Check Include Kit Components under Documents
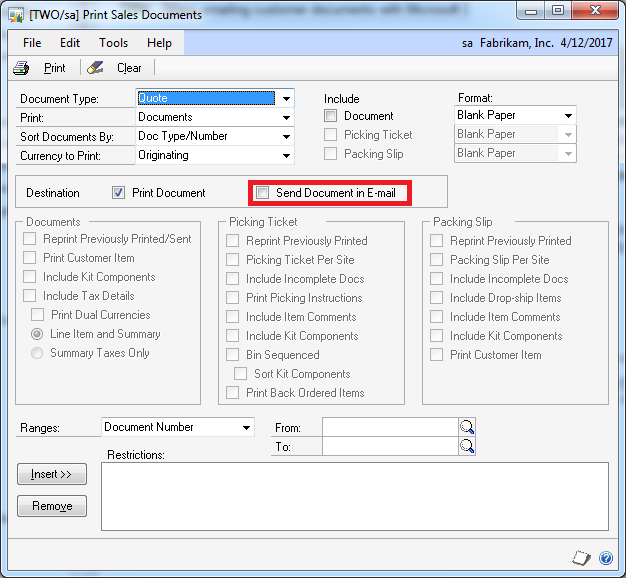626x578 pixels. 30,277
